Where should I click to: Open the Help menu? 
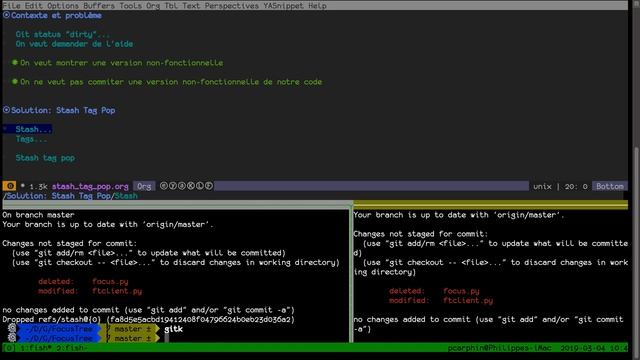tap(317, 6)
